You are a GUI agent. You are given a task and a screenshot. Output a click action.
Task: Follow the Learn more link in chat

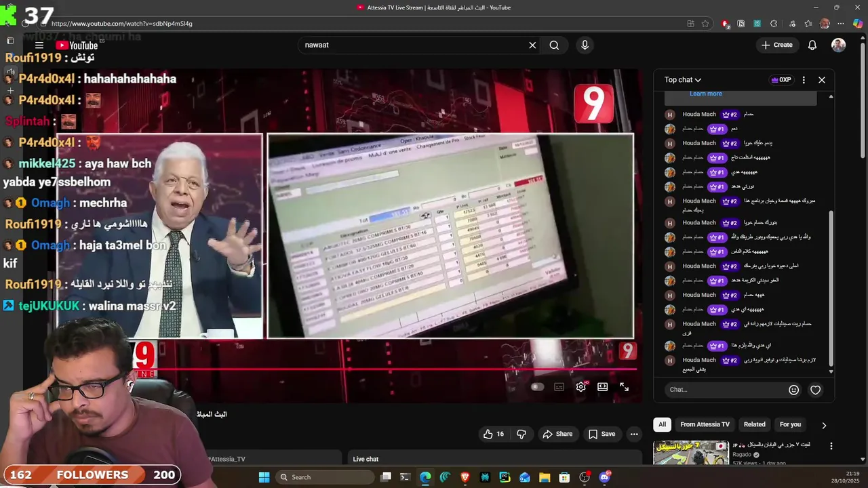pyautogui.click(x=705, y=94)
